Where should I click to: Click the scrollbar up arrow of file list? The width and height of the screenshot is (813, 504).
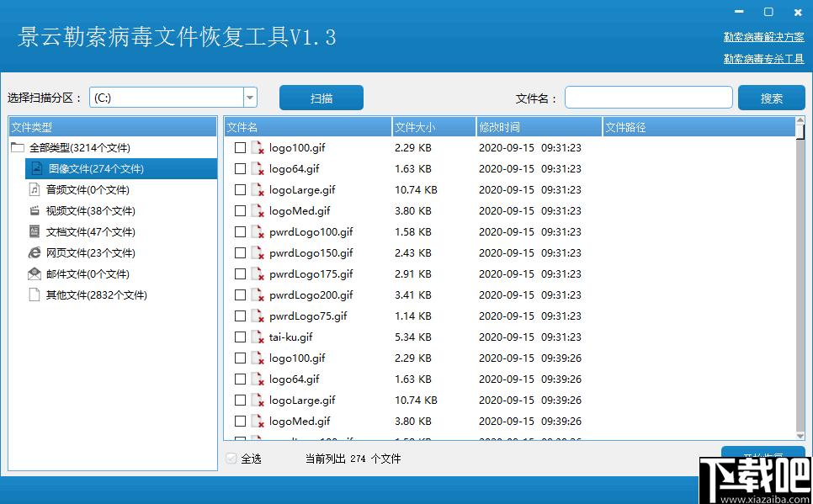[x=800, y=121]
